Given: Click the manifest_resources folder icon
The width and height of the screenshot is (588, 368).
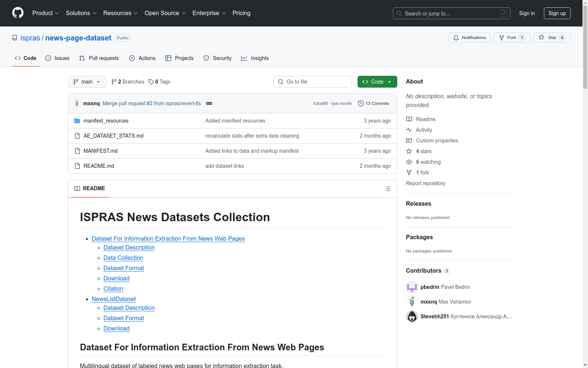Looking at the screenshot, I should click(x=77, y=121).
